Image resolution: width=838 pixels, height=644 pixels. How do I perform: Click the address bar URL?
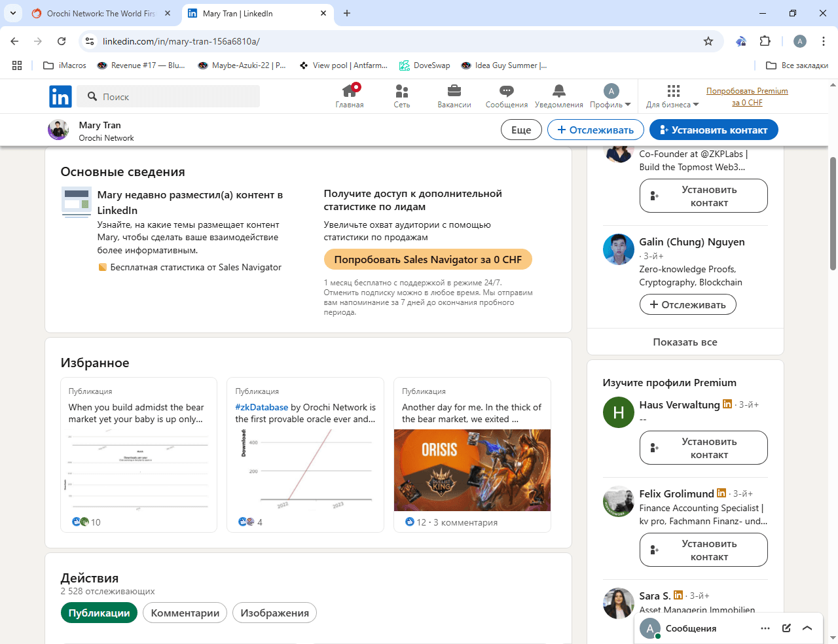tap(181, 41)
